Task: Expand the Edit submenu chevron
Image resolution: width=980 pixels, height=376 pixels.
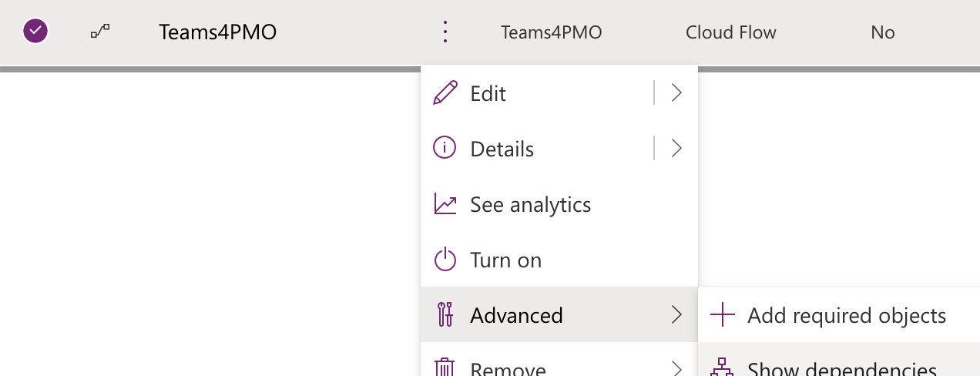Action: pos(676,93)
